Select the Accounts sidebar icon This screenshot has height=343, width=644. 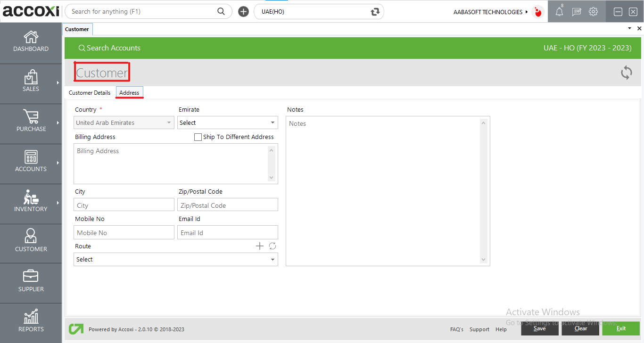[x=31, y=162]
